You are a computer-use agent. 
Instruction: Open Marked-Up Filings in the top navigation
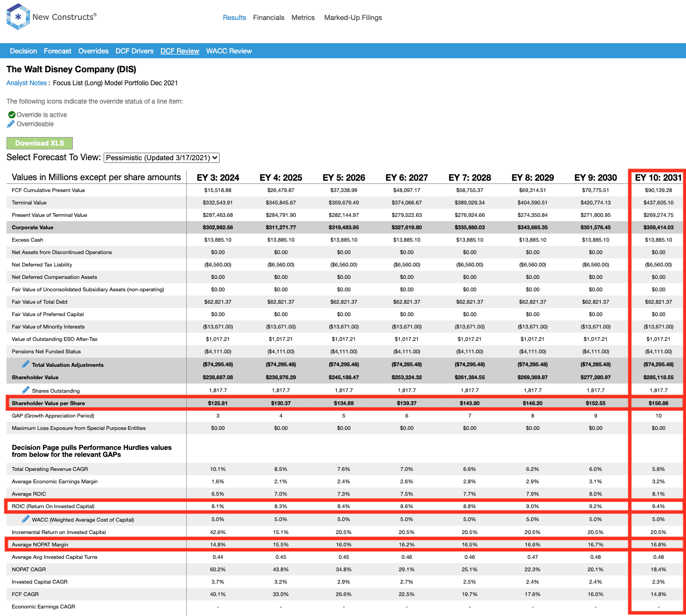pos(353,18)
